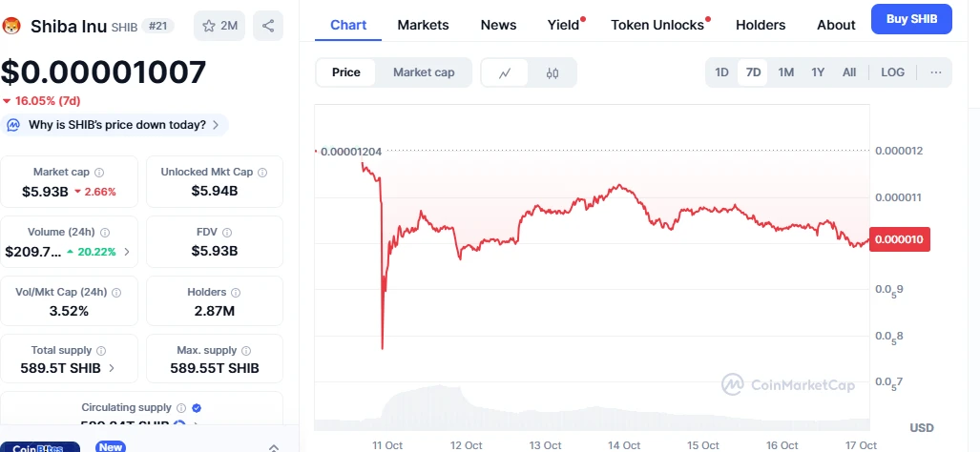This screenshot has height=452, width=980.
Task: Expand Volume (24h) details chevron
Action: (x=128, y=253)
